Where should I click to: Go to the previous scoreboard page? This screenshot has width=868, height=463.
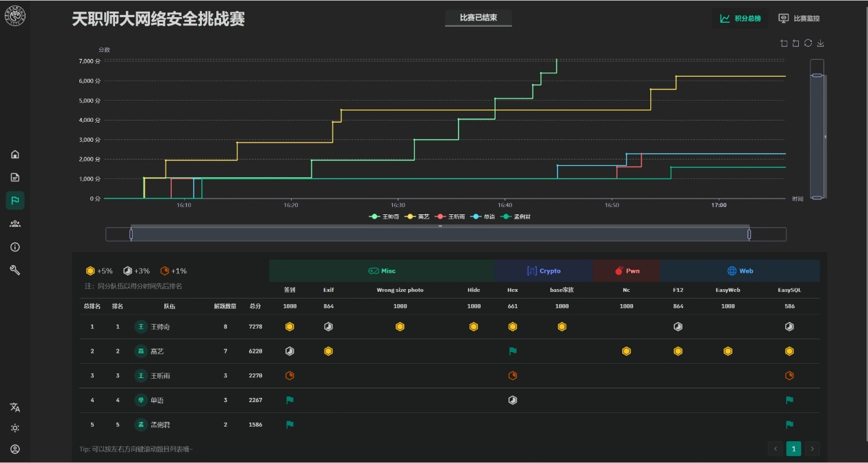point(776,449)
